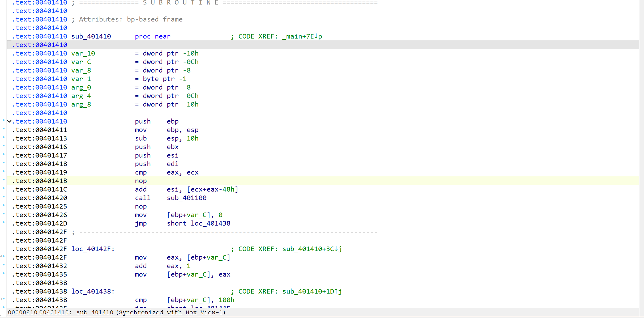The image size is (644, 318).
Task: Select the sub_401410 procedure name
Action: click(x=91, y=36)
